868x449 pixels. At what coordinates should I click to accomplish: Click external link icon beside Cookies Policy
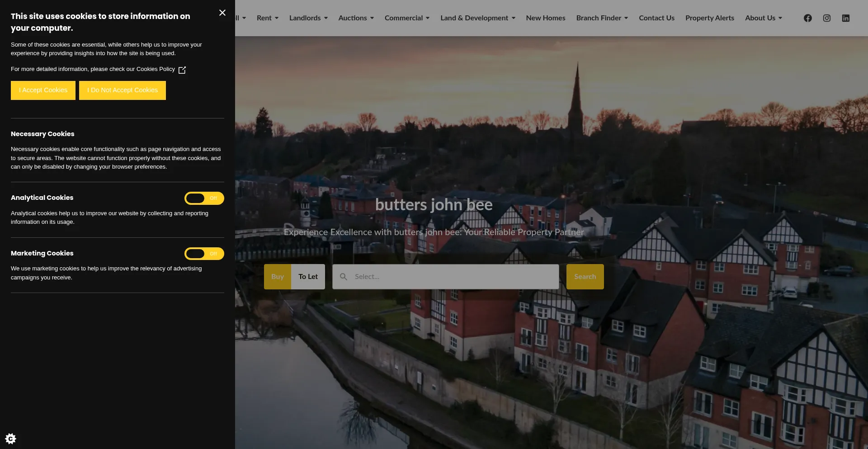tap(182, 70)
